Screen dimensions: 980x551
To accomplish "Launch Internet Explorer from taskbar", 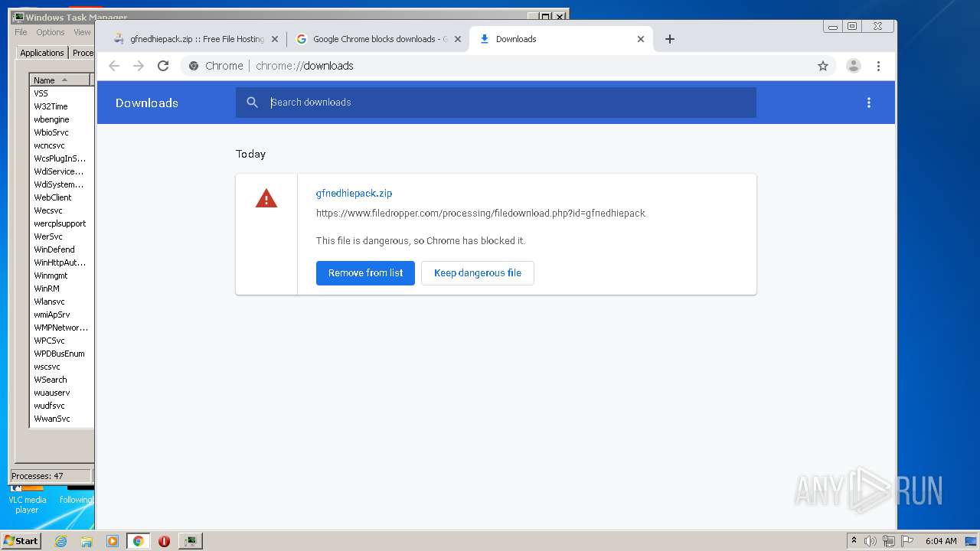I will click(61, 541).
